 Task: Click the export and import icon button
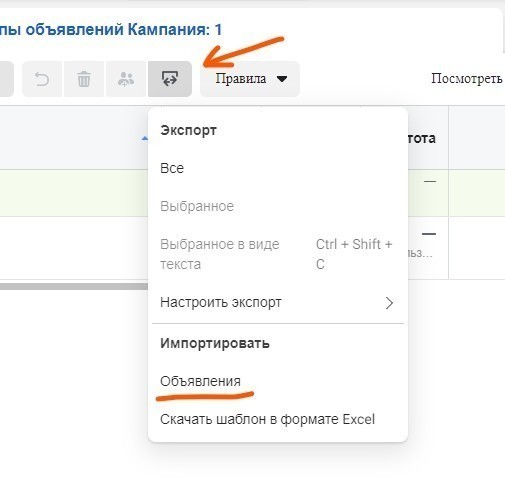[x=170, y=79]
